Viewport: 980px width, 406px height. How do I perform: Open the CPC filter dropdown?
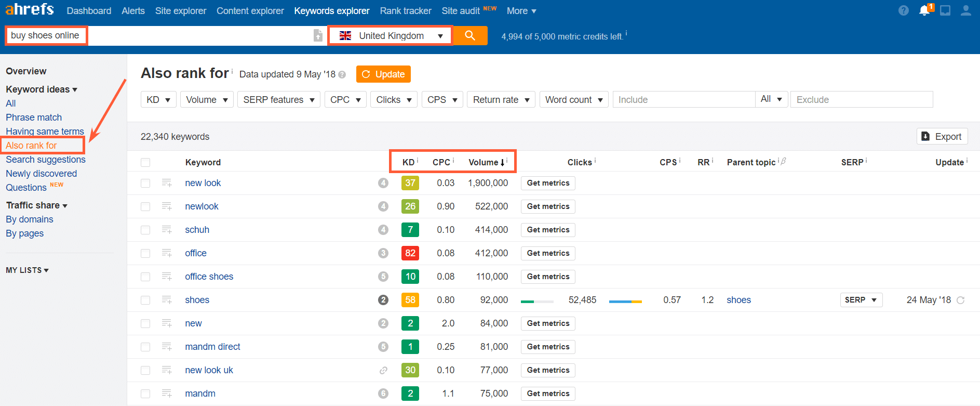click(x=345, y=99)
